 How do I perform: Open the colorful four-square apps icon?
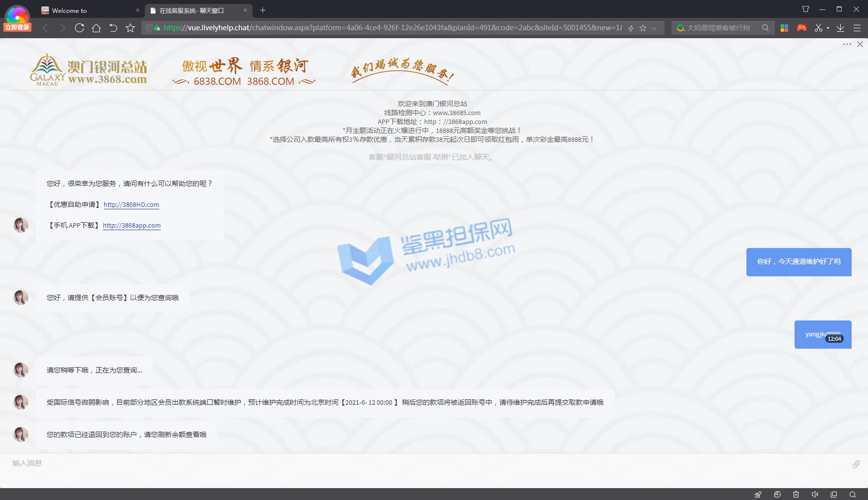784,28
